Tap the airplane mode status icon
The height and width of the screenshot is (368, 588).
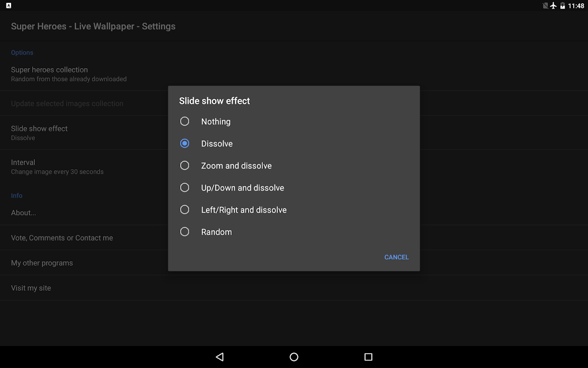tap(554, 6)
